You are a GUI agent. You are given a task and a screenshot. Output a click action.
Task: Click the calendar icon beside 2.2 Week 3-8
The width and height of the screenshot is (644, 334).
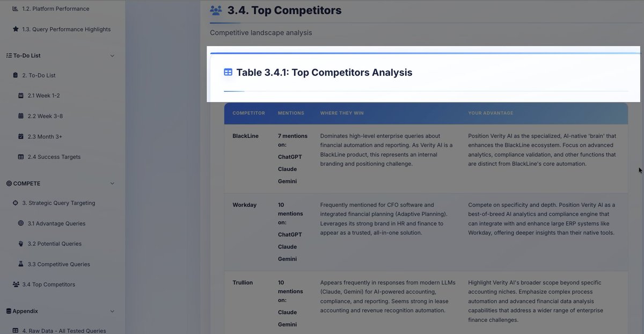21,116
